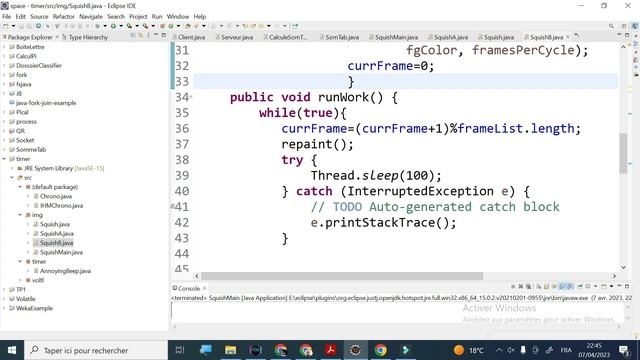The width and height of the screenshot is (640, 360).
Task: Switch to Client.java editor tab
Action: [189, 37]
